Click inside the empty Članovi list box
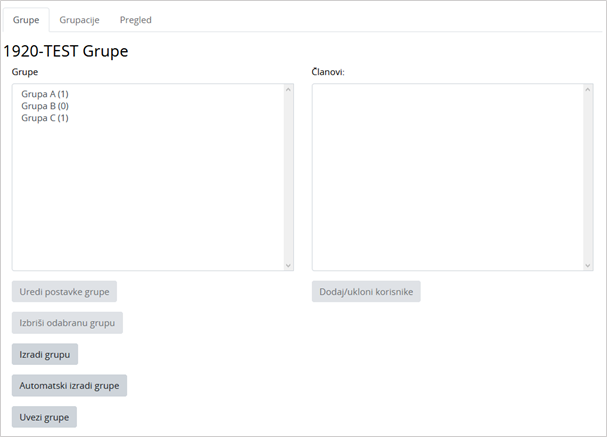The width and height of the screenshot is (607, 437). tap(447, 177)
